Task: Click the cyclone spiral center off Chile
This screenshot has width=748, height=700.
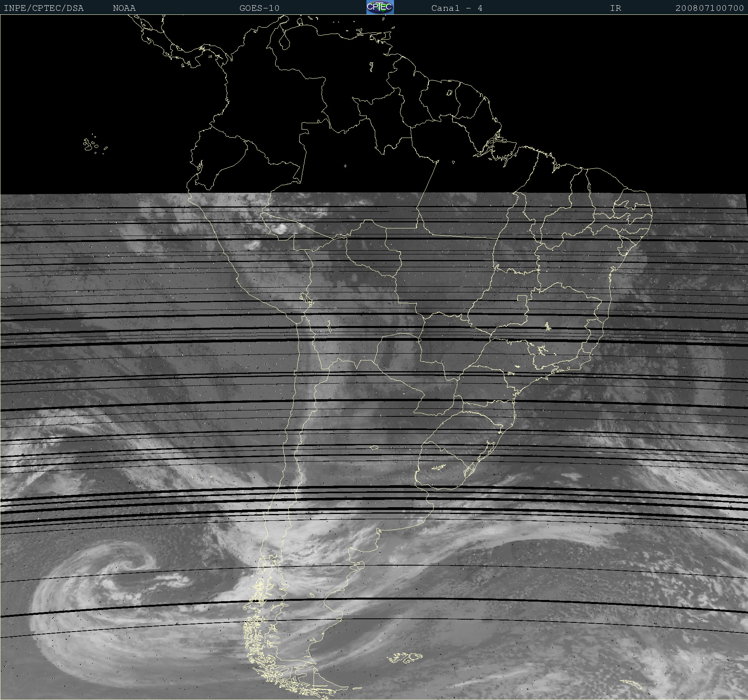Action: (x=130, y=565)
